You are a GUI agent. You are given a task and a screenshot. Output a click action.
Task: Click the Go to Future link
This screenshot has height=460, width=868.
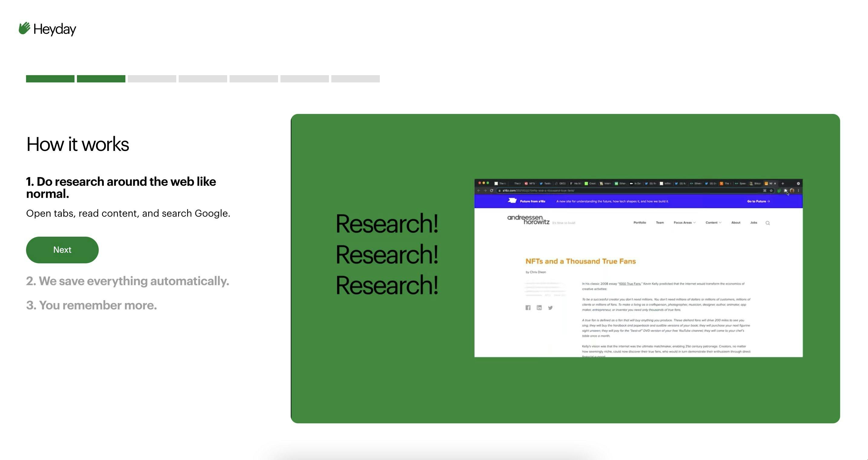point(758,201)
